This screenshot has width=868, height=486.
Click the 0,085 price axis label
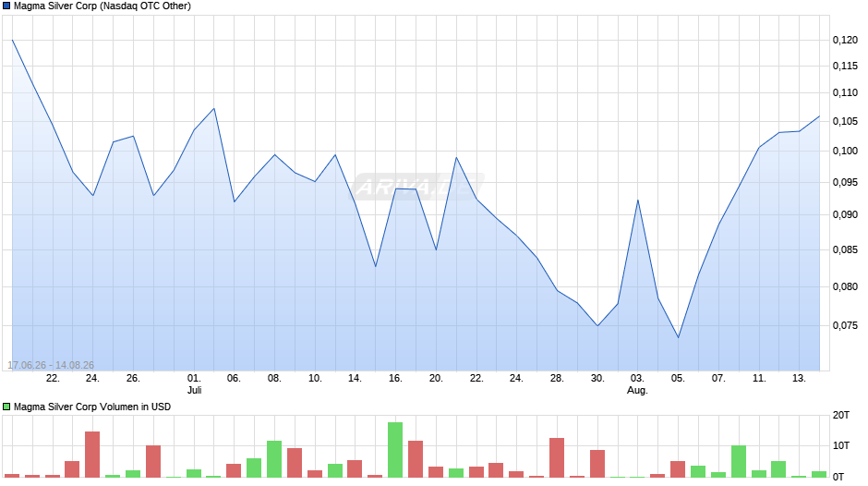[x=845, y=249]
